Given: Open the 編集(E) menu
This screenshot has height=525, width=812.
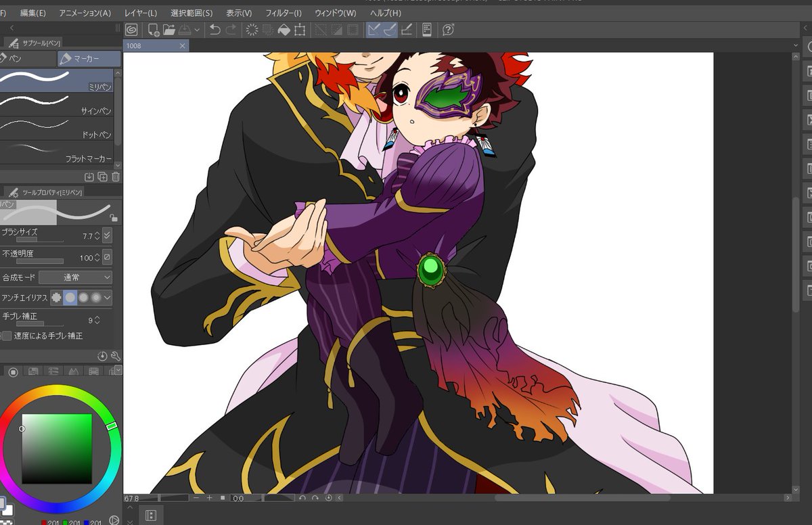Looking at the screenshot, I should (33, 13).
